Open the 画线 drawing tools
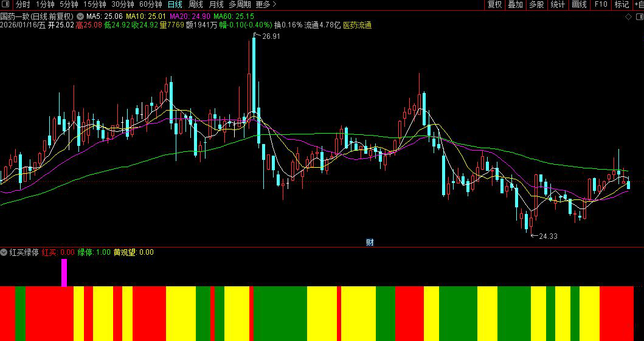The width and height of the screenshot is (644, 341). pos(579,5)
